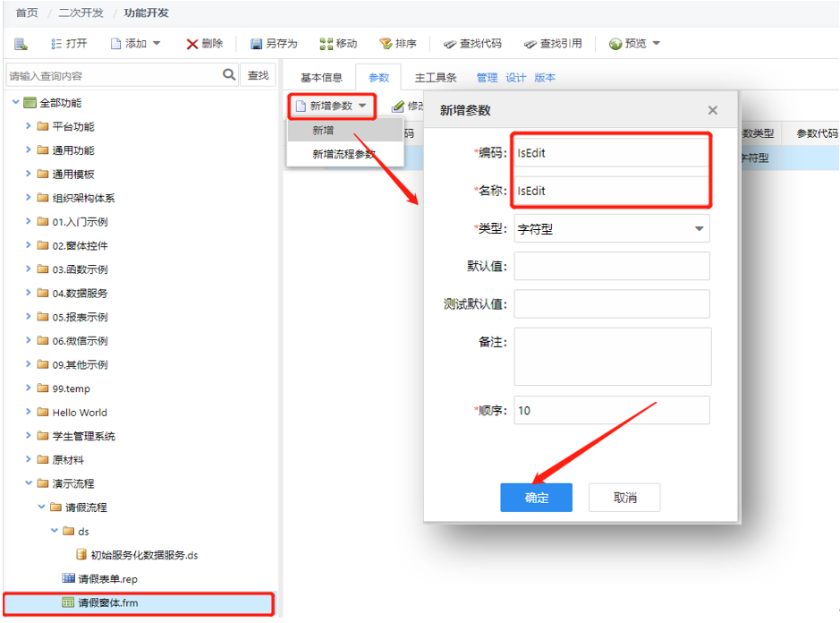Switch to the 基本信息 tab
This screenshot has height=623, width=840.
[x=321, y=78]
